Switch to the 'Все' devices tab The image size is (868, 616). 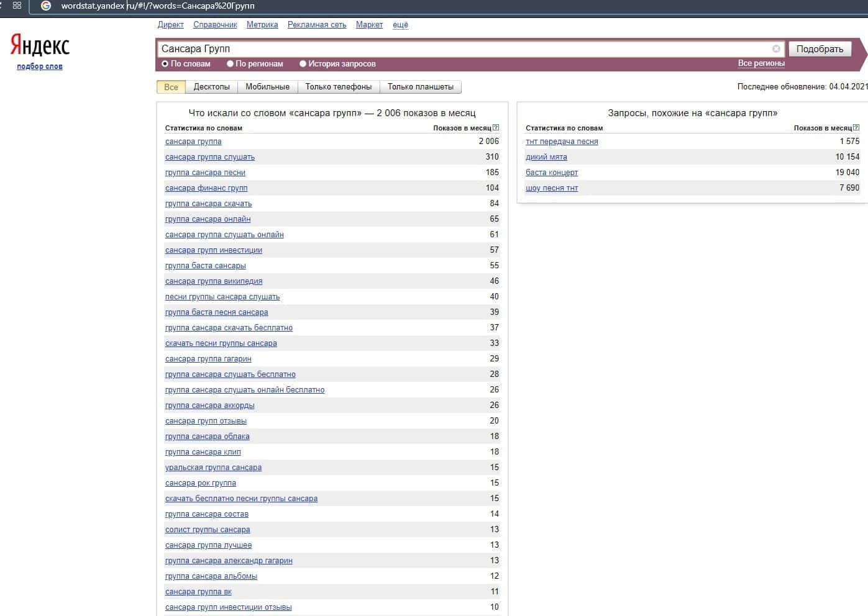pos(171,87)
